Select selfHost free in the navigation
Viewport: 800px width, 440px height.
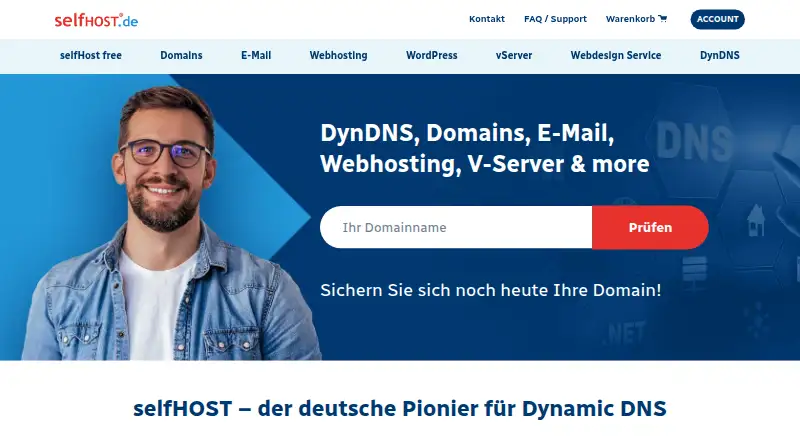tap(91, 55)
